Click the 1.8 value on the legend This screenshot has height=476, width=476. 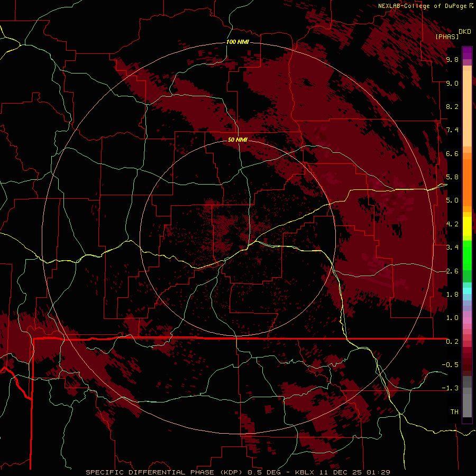click(452, 295)
